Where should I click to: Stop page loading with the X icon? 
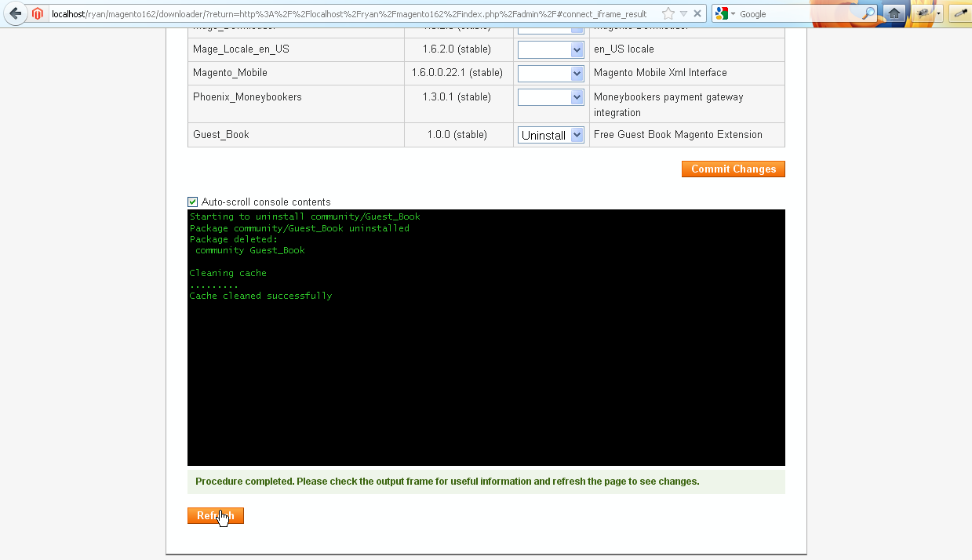pyautogui.click(x=697, y=13)
